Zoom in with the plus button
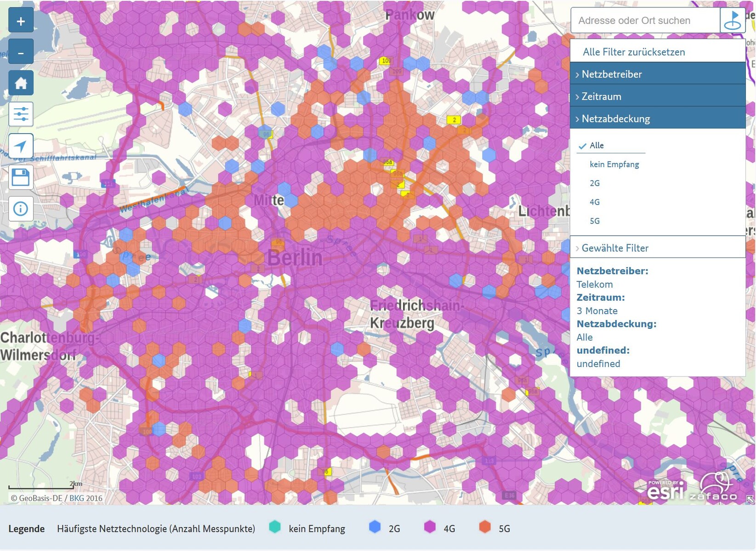 [x=21, y=21]
